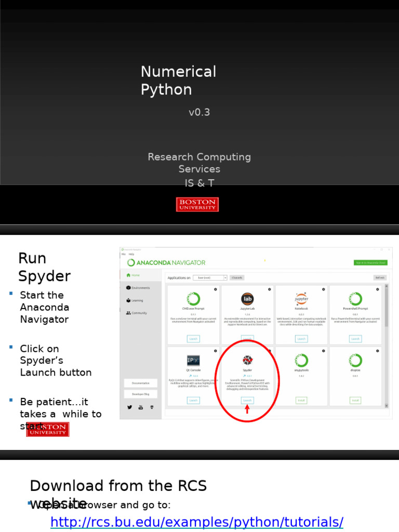Screen dimensions: 399x532
Task: Click the Channels button
Action: click(x=237, y=277)
